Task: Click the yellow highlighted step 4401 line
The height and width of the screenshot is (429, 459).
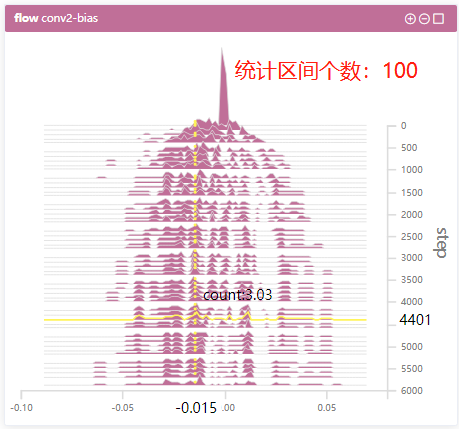Action: (205, 319)
